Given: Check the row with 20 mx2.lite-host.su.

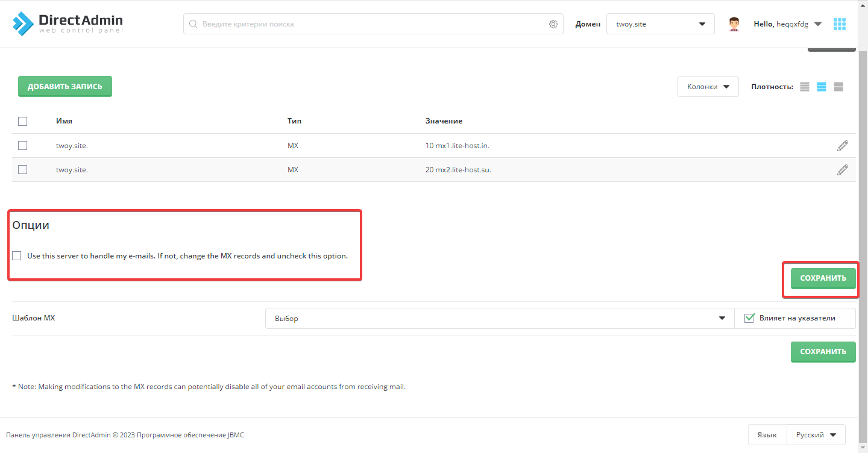Looking at the screenshot, I should click(23, 169).
